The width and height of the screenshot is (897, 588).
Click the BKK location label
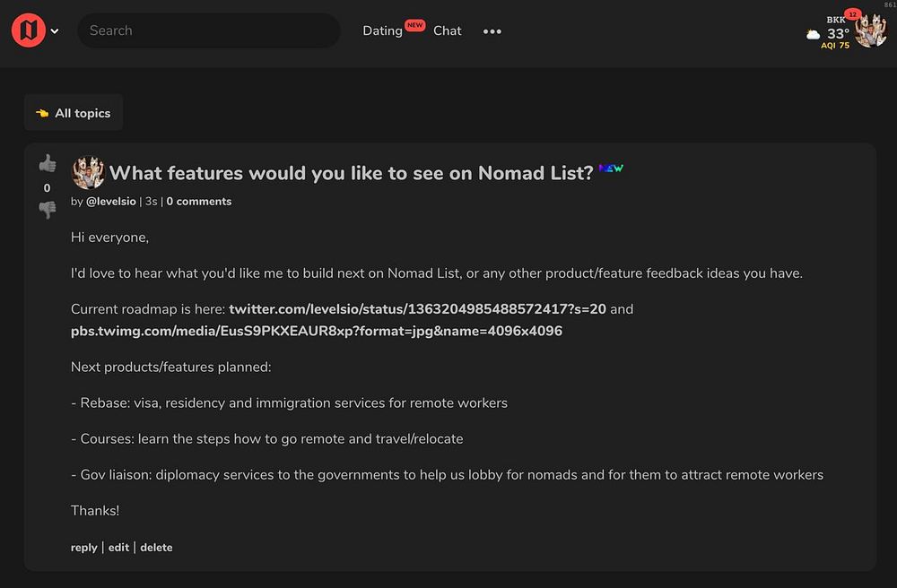coord(836,20)
